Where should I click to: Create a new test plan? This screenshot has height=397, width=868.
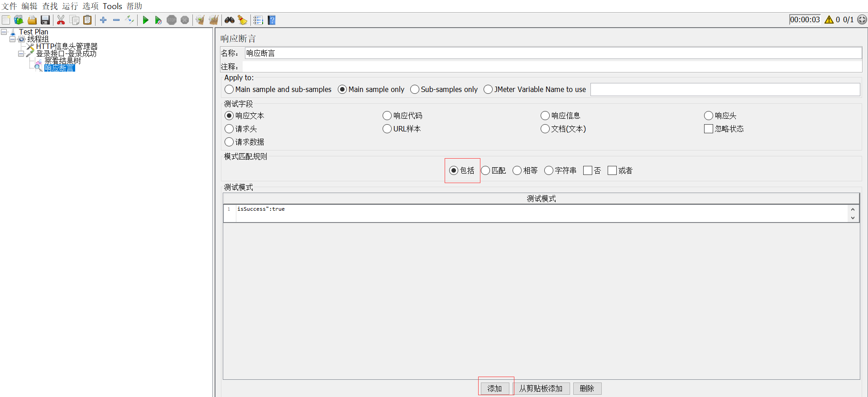6,20
